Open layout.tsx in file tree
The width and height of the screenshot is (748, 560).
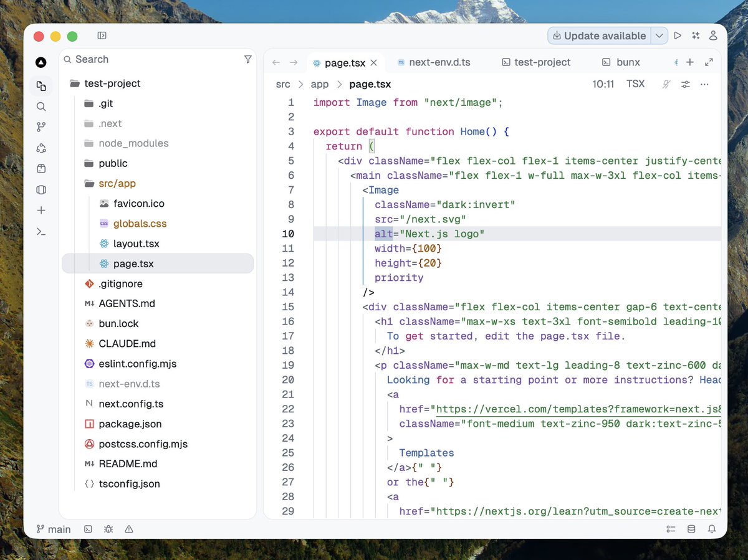tap(158, 244)
